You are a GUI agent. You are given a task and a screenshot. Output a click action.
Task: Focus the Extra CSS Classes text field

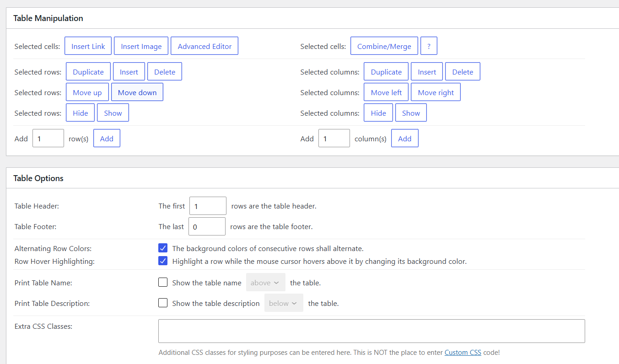371,331
